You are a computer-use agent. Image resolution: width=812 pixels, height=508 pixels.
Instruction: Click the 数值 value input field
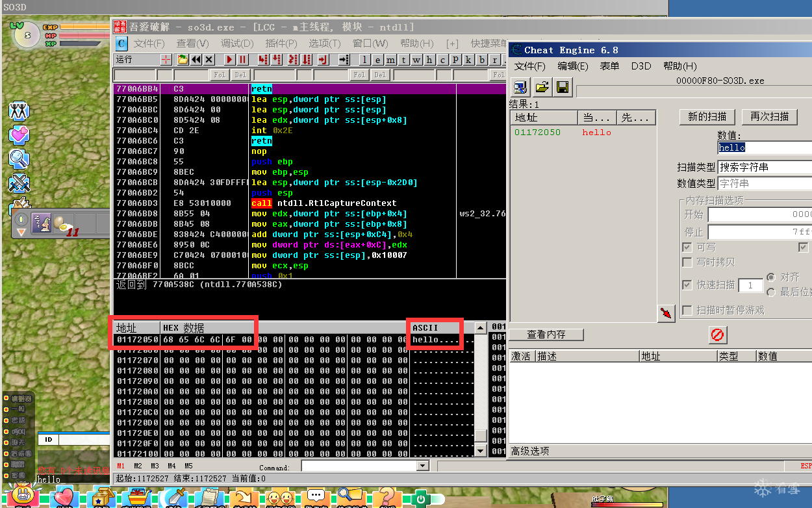pos(765,147)
